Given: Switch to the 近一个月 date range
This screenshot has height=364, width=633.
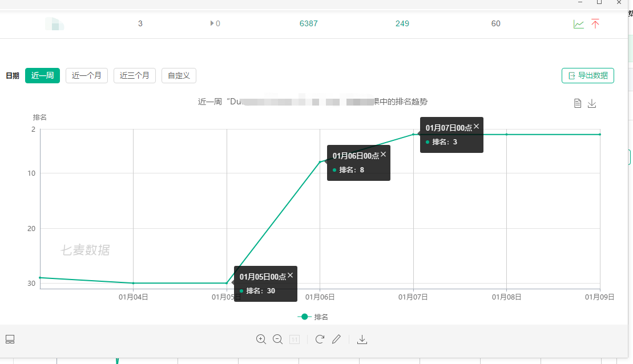Looking at the screenshot, I should (x=87, y=75).
